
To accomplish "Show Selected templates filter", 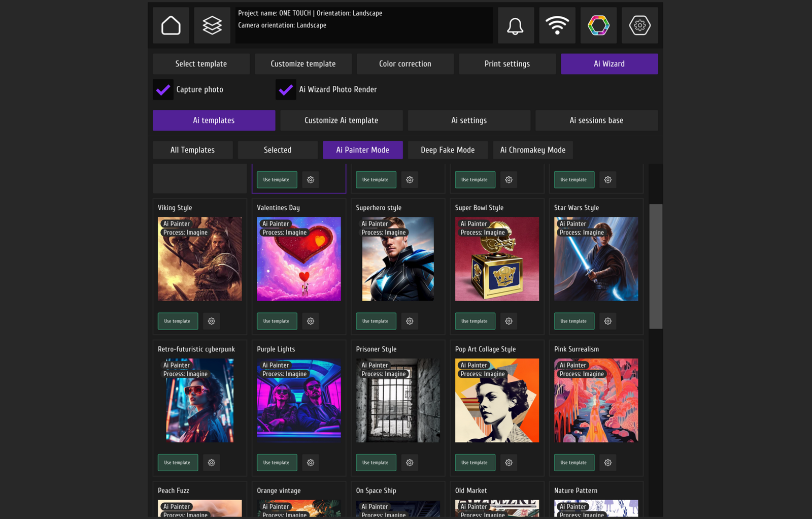I will (x=278, y=150).
